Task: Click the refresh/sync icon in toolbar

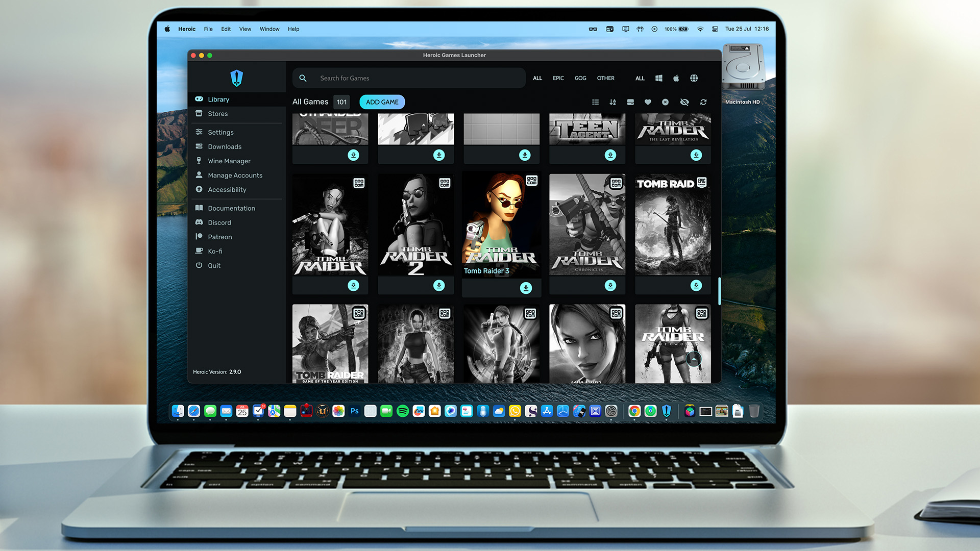Action: pos(704,102)
